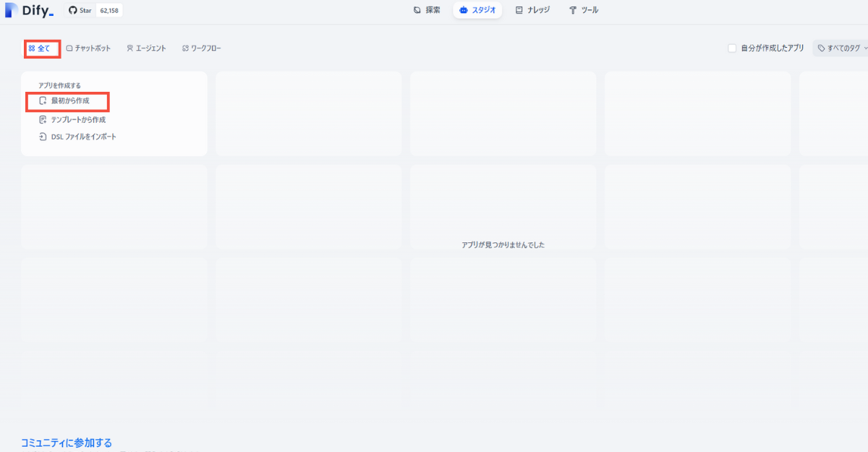The width and height of the screenshot is (868, 452).
Task: Open the ナレッジ book icon
Action: (519, 10)
